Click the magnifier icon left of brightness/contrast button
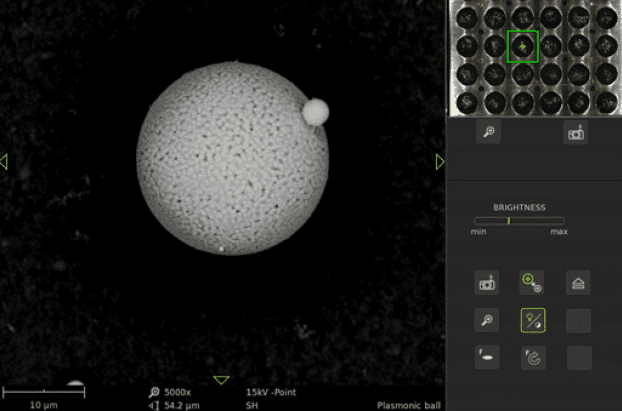Screen dimensions: 622x411 tap(487, 320)
